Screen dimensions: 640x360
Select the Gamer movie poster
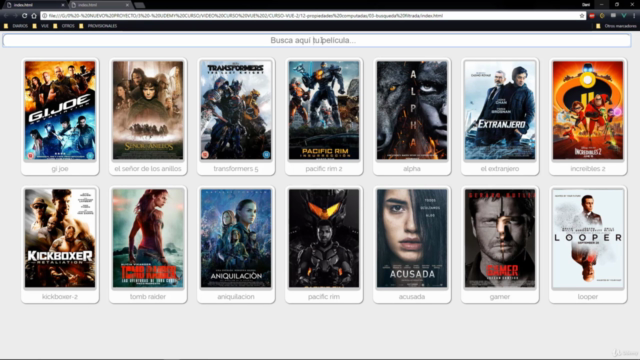pyautogui.click(x=500, y=238)
